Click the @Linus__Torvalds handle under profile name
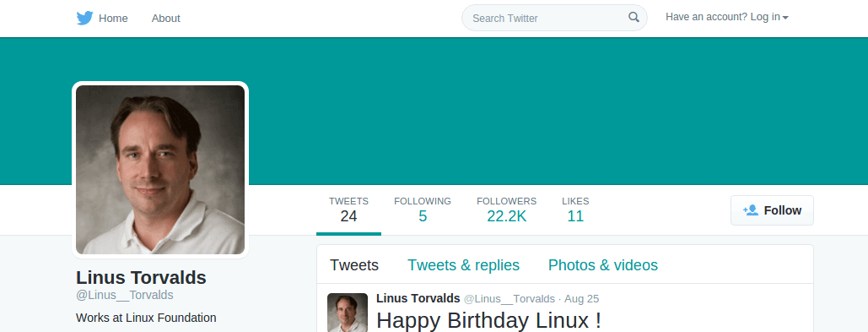 pos(125,295)
